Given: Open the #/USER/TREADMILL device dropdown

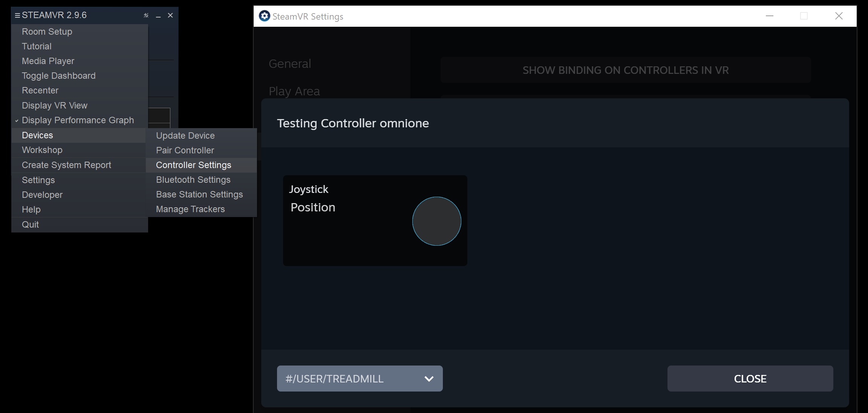Looking at the screenshot, I should 360,378.
